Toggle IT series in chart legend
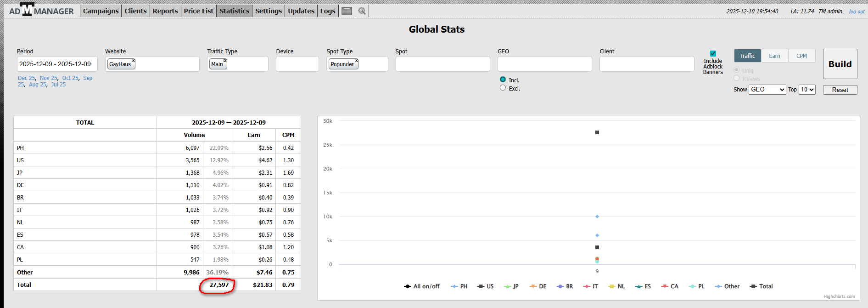 (x=591, y=286)
